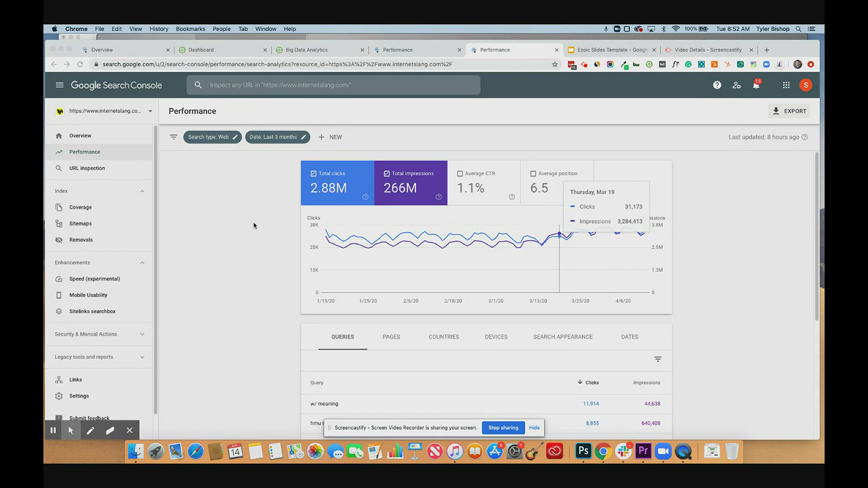Edit the Search type: Web filter chip
Screen dimensions: 868x488
click(x=212, y=137)
